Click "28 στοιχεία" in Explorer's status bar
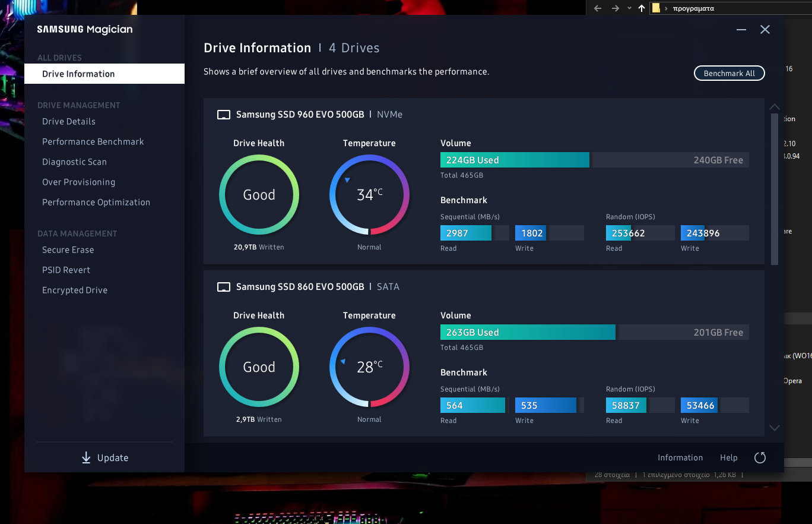Image resolution: width=812 pixels, height=524 pixels. click(612, 475)
